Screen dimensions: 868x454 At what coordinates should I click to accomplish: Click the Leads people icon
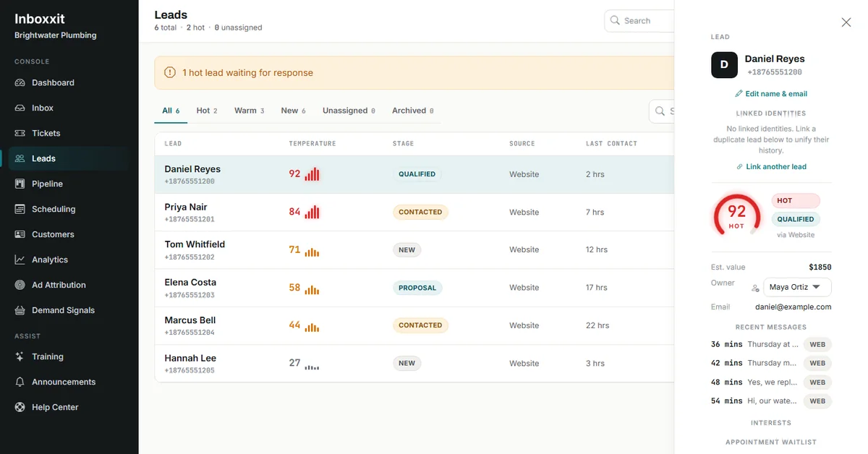20,158
